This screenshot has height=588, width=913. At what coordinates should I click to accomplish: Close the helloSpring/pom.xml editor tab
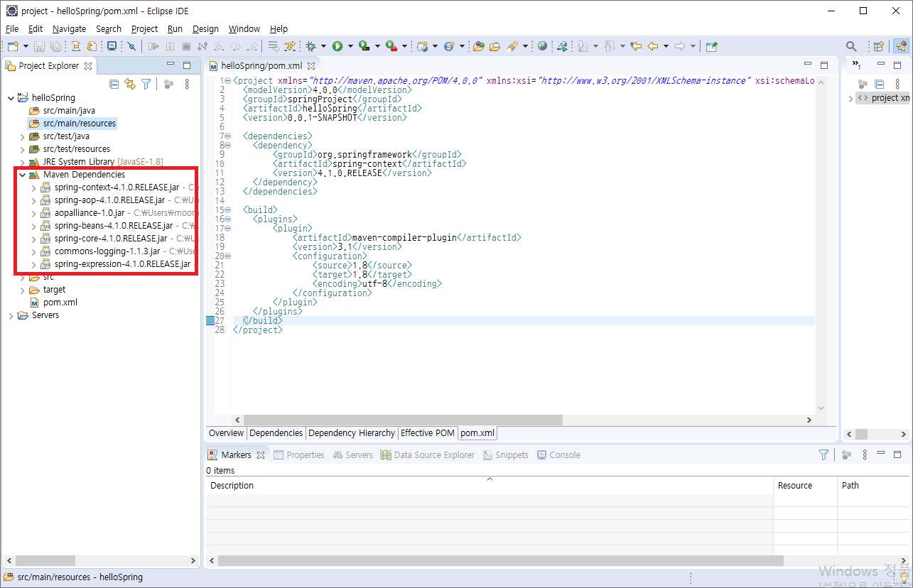click(310, 66)
